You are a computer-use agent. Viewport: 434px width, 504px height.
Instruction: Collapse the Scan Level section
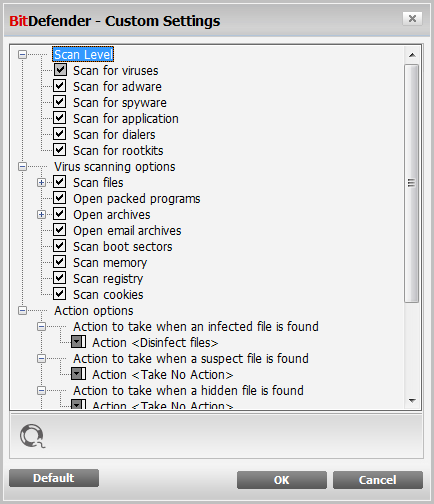22,54
